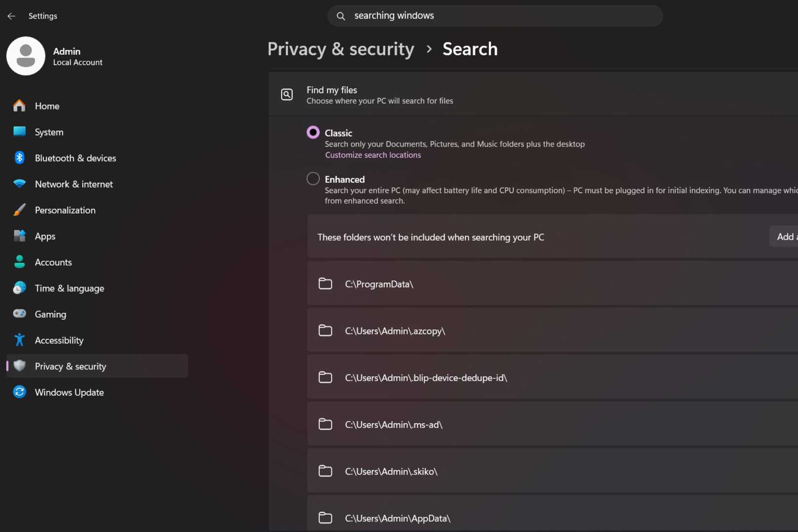
Task: Click the Apps icon in the sidebar
Action: point(19,236)
